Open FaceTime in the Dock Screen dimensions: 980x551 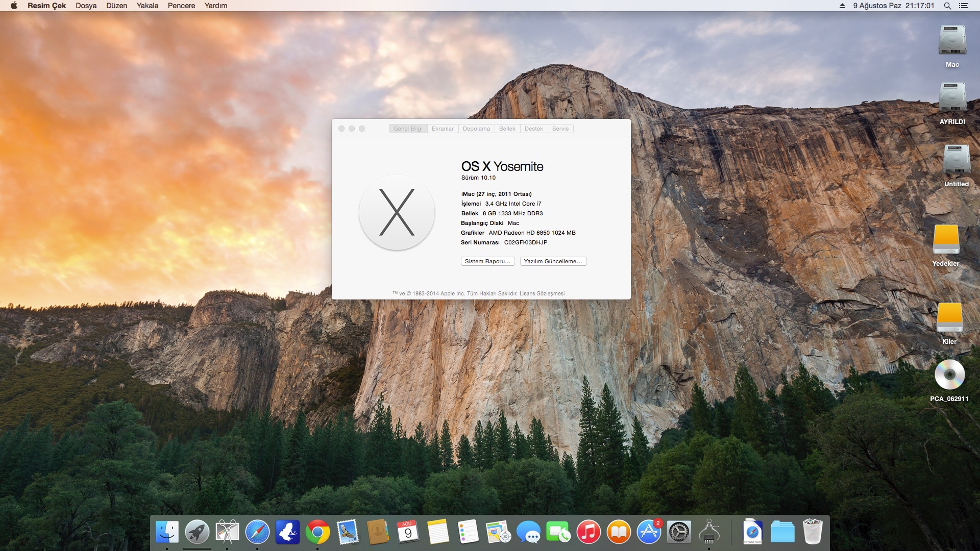[x=558, y=532]
